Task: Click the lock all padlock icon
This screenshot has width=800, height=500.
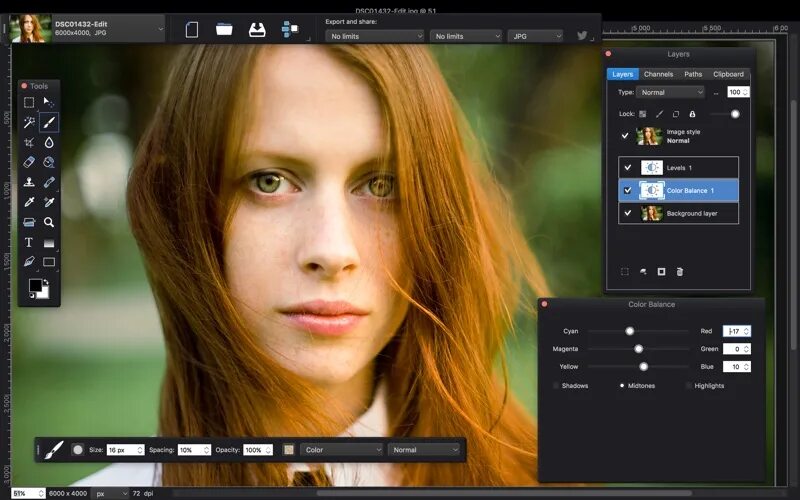Action: 692,114
